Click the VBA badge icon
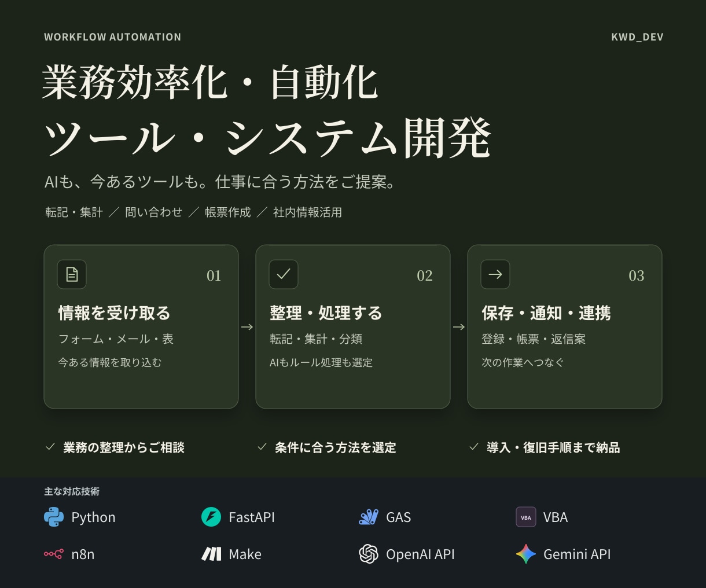The image size is (706, 588). point(526,517)
